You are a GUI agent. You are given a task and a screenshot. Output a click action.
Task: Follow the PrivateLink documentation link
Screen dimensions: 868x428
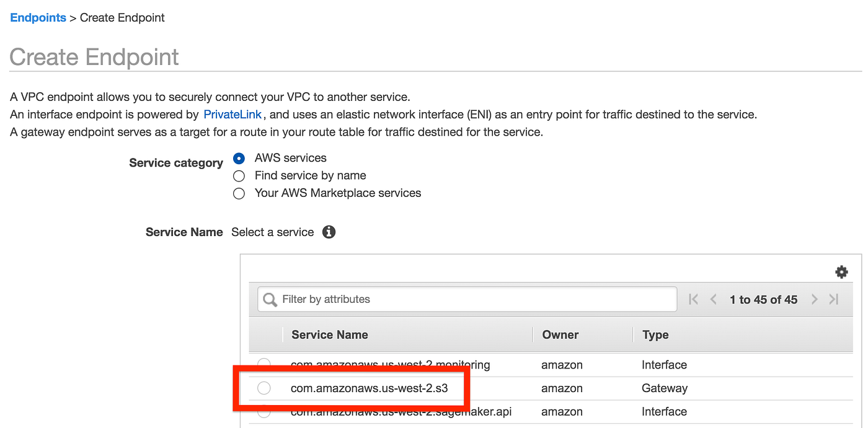(x=232, y=114)
